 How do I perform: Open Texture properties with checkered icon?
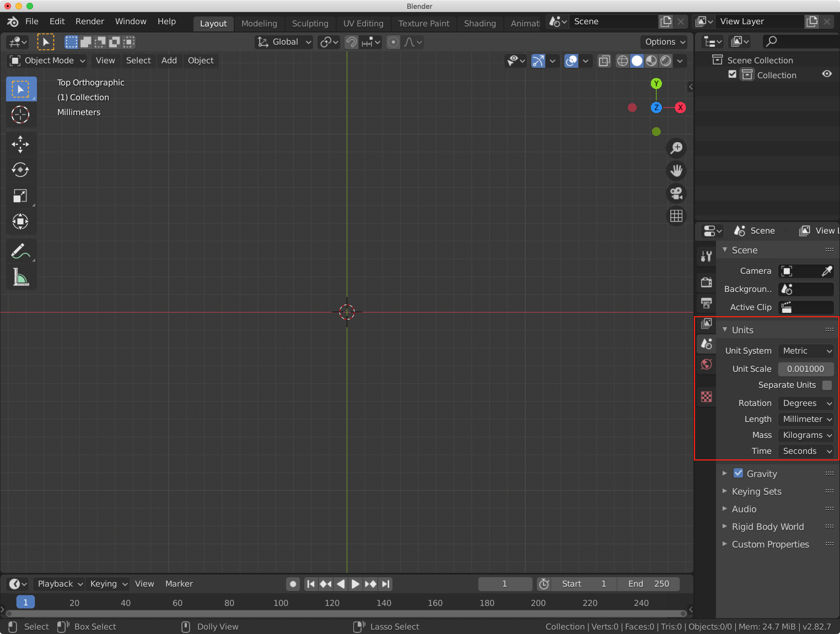click(x=706, y=396)
